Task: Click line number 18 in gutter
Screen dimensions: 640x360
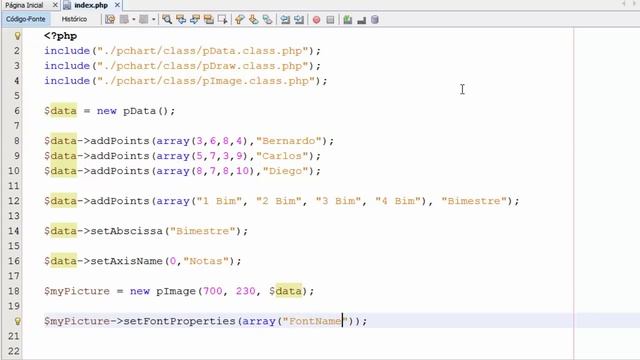Action: [x=13, y=291]
